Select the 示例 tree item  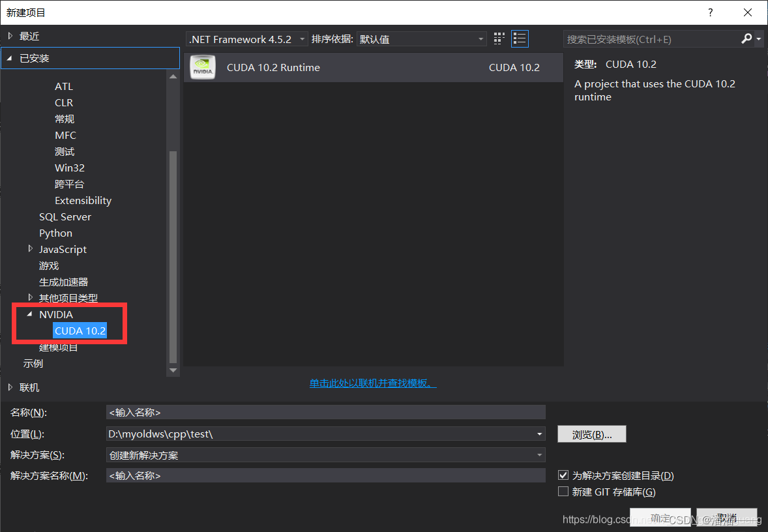pos(33,363)
